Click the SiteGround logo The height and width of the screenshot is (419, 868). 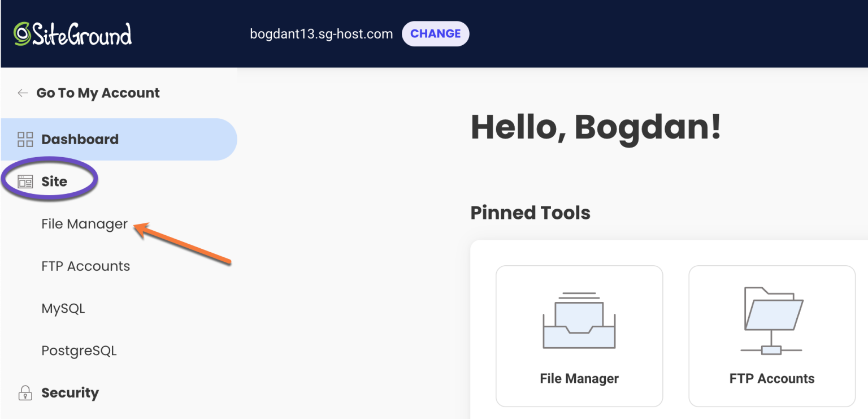tap(72, 33)
